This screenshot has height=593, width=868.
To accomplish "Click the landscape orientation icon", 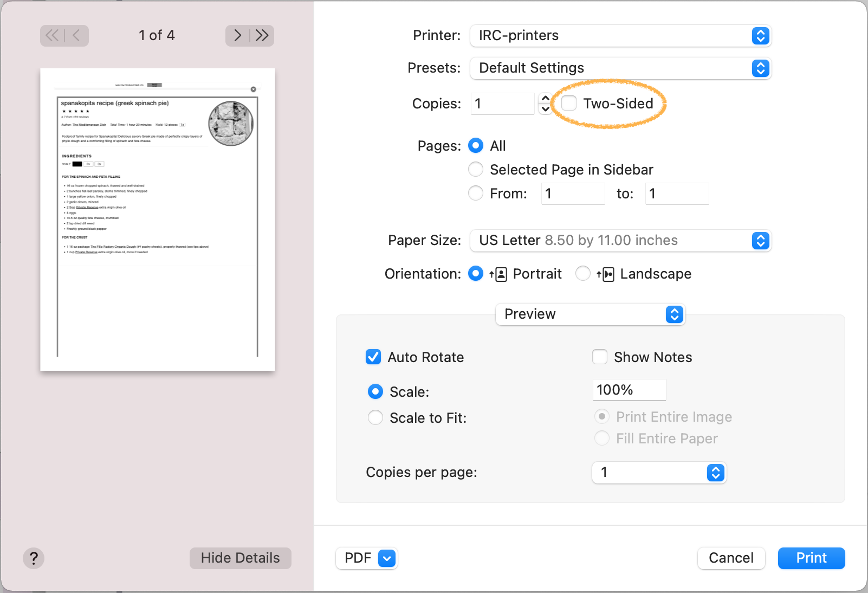I will pos(606,274).
